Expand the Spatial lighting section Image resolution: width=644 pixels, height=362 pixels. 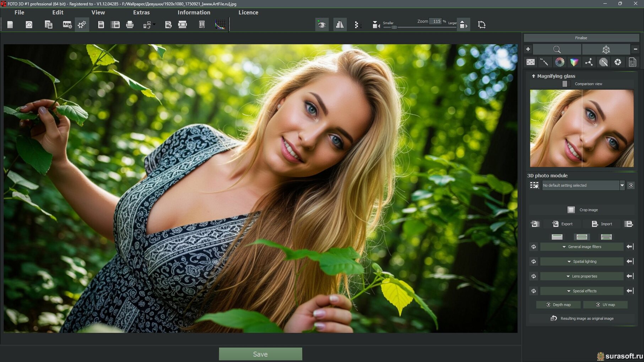coord(581,262)
